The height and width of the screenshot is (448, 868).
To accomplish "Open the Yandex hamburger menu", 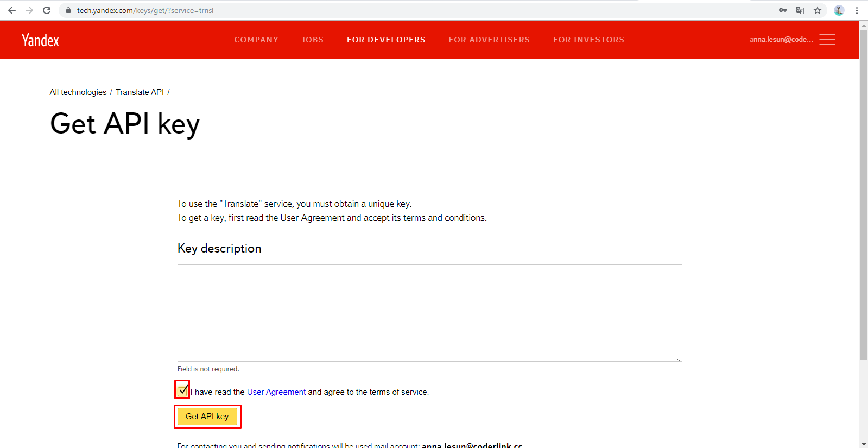I will pos(827,39).
